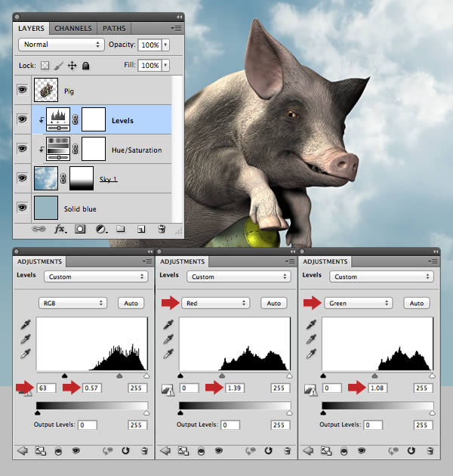The image size is (453, 476).
Task: Click white output slider in Green panel
Action: [x=433, y=413]
